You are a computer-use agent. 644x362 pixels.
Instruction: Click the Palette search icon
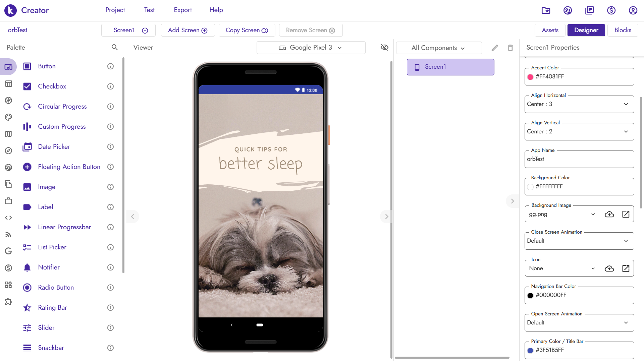click(x=115, y=47)
